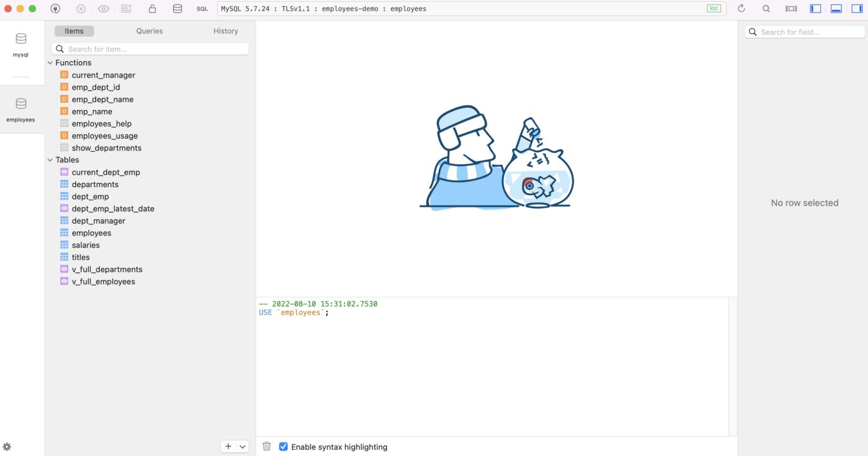Collapse the Functions group

click(50, 63)
